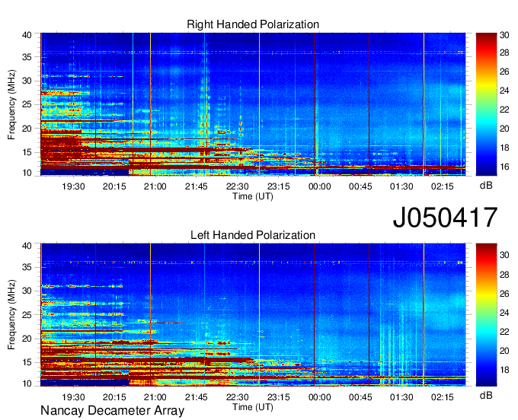Click value 22 on right-handed colorbar scale

(x=504, y=110)
